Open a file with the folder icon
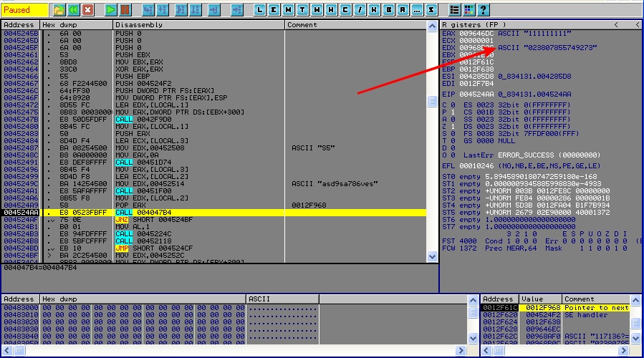This screenshot has height=358, width=644. click(59, 9)
